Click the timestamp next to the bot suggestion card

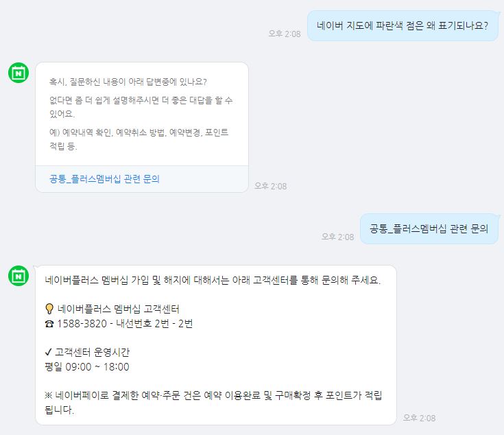[270, 186]
